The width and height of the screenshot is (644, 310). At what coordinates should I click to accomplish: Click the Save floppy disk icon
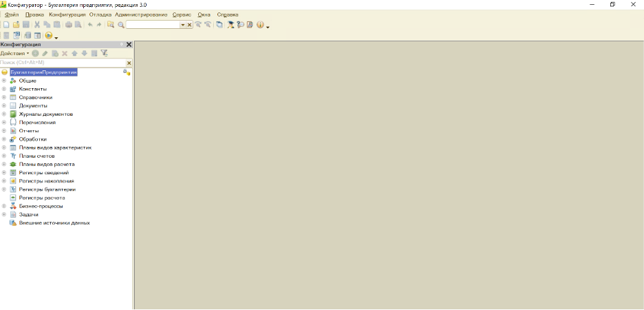tap(26, 25)
